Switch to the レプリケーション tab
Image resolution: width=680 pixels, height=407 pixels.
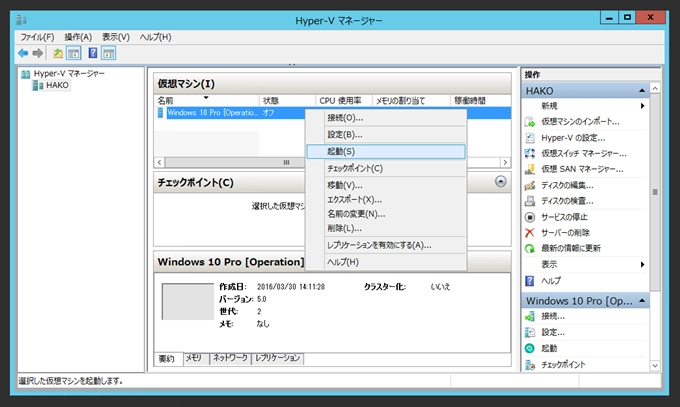278,358
